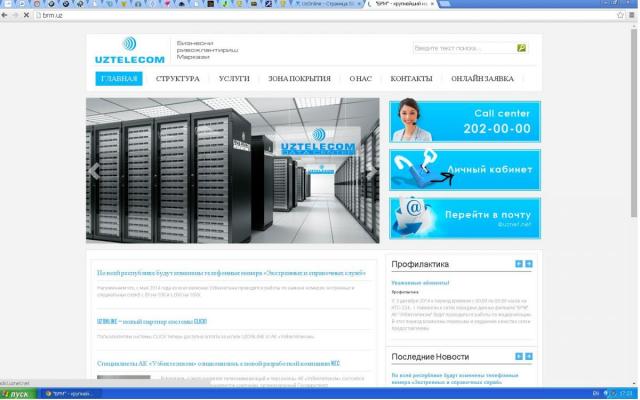Open the Call center 202-00-00 banner
Image resolution: width=640 pixels, height=400 pixels.
coord(464,122)
